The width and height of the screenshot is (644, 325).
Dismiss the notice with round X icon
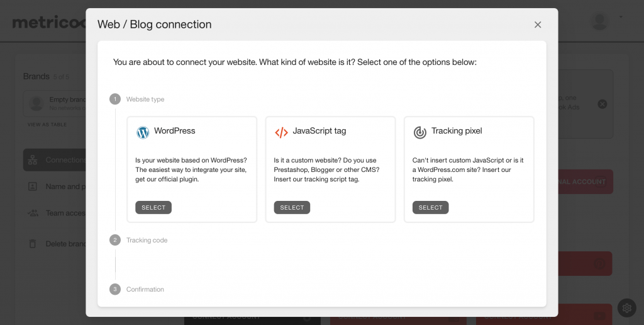602,104
